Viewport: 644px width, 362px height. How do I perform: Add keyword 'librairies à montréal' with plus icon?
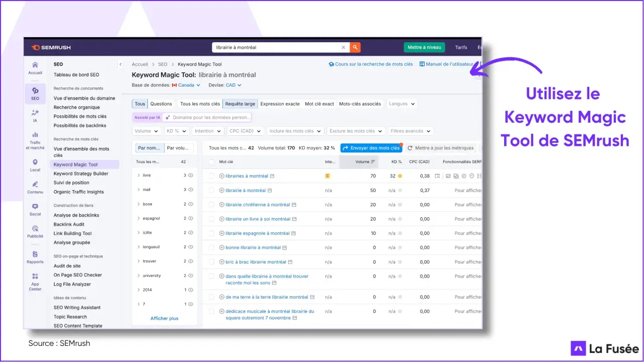point(222,176)
